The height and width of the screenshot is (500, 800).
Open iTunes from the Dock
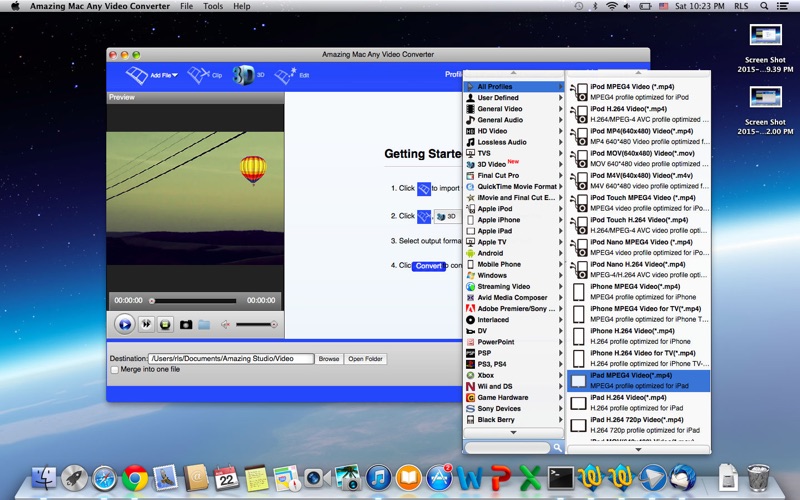pos(379,479)
